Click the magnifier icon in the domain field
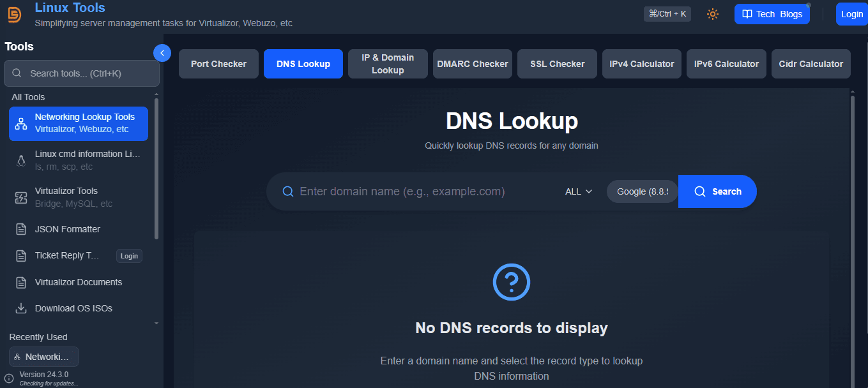Image resolution: width=868 pixels, height=388 pixels. point(288,191)
